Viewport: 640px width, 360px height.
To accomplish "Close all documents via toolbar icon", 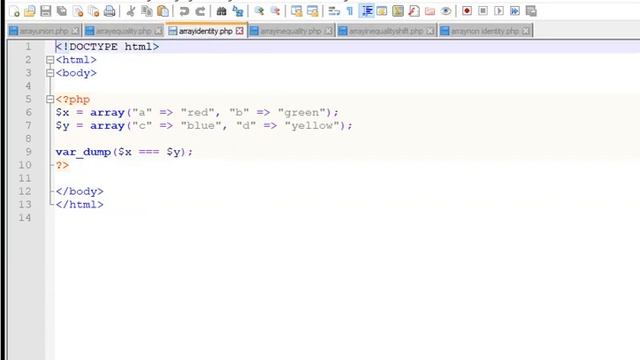I will (x=93, y=11).
